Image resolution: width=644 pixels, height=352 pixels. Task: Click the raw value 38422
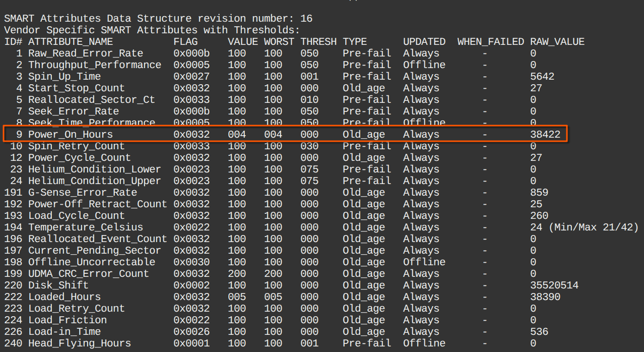click(545, 135)
